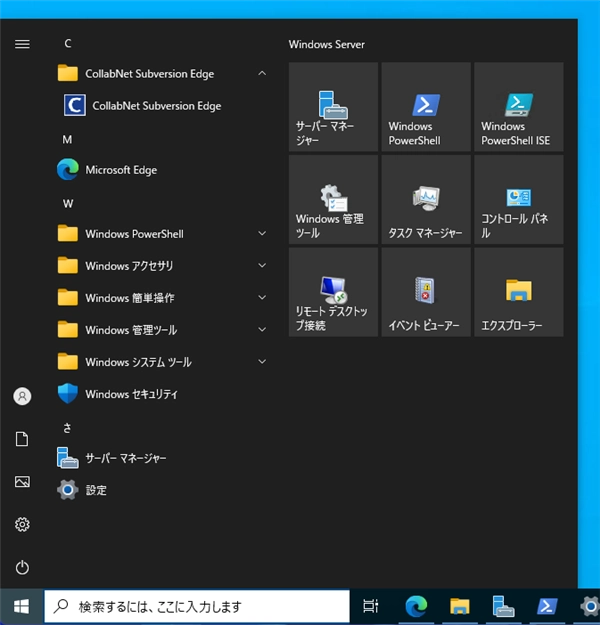Open the エクスプローラー tile

[x=519, y=292]
